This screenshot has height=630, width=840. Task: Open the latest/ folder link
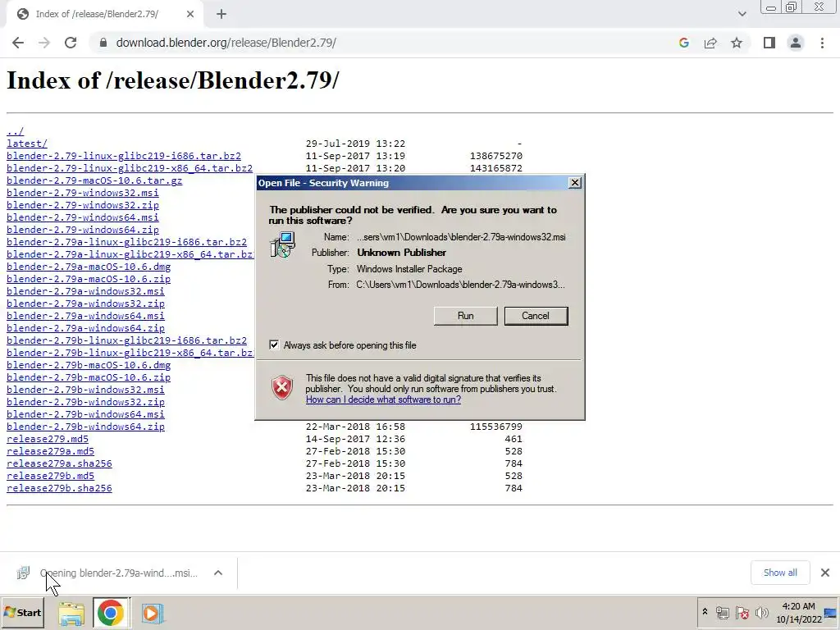pyautogui.click(x=27, y=144)
